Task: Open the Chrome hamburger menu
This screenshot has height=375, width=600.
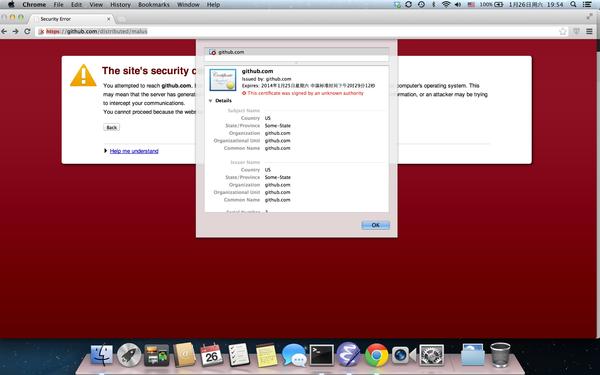Action: click(589, 31)
